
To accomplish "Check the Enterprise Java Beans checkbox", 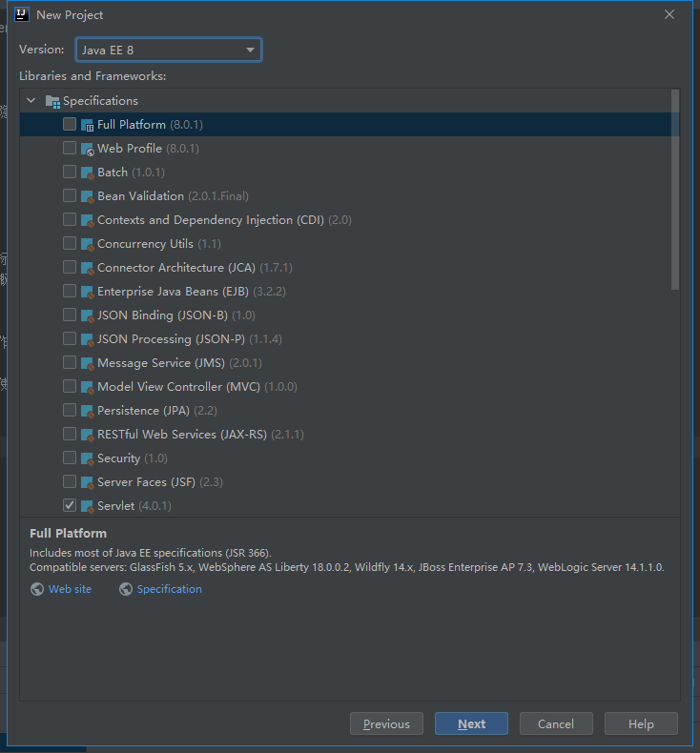I will point(70,291).
